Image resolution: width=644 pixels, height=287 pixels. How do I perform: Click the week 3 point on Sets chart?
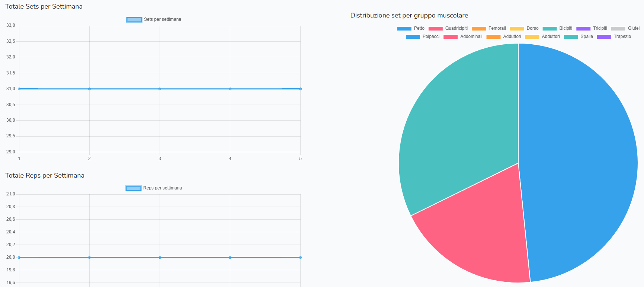click(160, 89)
